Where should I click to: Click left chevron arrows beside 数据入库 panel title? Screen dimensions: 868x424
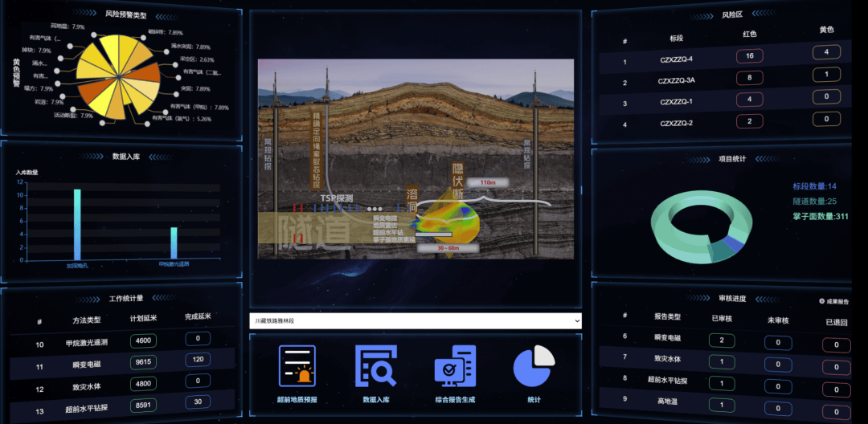tap(93, 157)
